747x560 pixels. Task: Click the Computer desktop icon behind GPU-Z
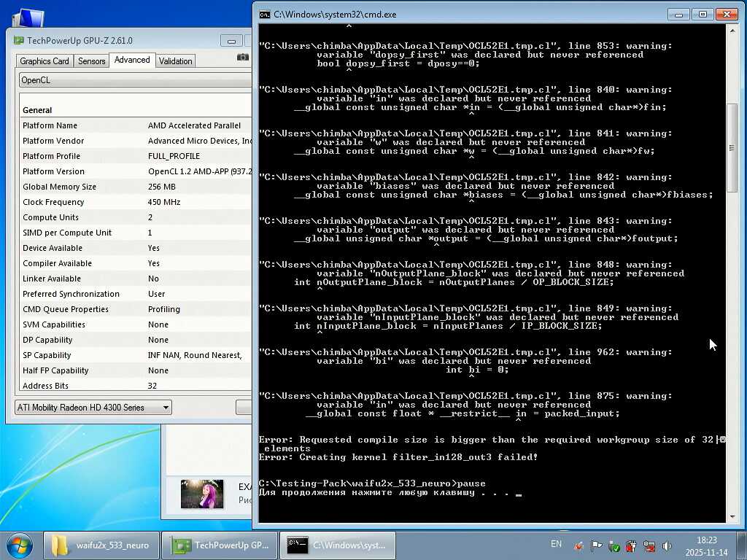pyautogui.click(x=28, y=18)
